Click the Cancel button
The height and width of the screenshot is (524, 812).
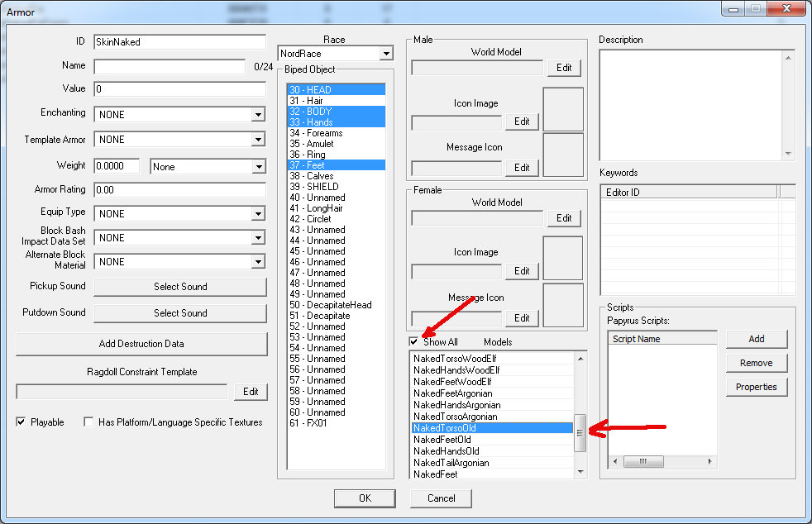pyautogui.click(x=442, y=498)
